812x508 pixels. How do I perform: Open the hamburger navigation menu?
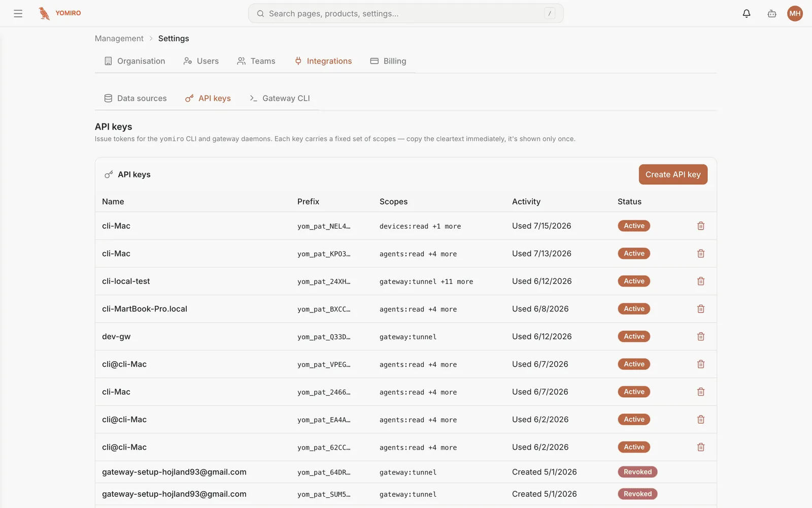click(18, 14)
